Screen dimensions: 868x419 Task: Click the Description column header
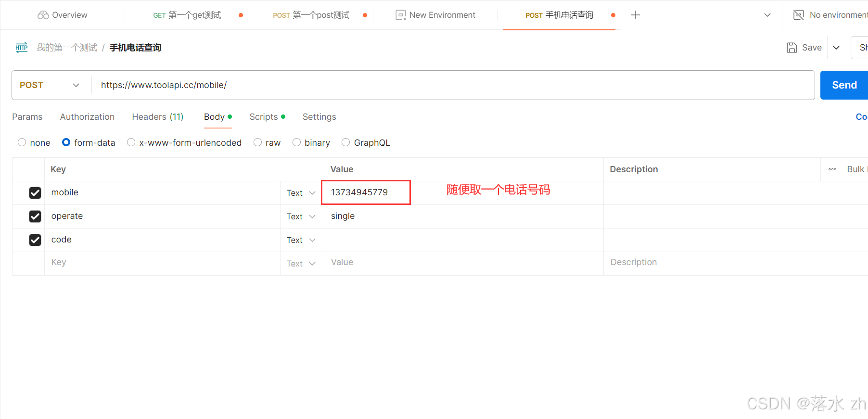coord(634,169)
